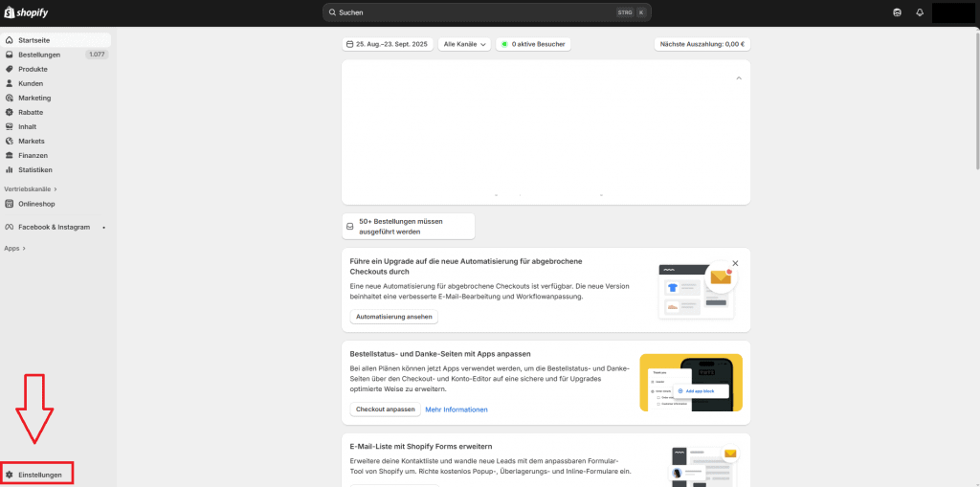980x487 pixels.
Task: Click the Bestellungen inbox icon in sidebar
Action: pyautogui.click(x=10, y=55)
